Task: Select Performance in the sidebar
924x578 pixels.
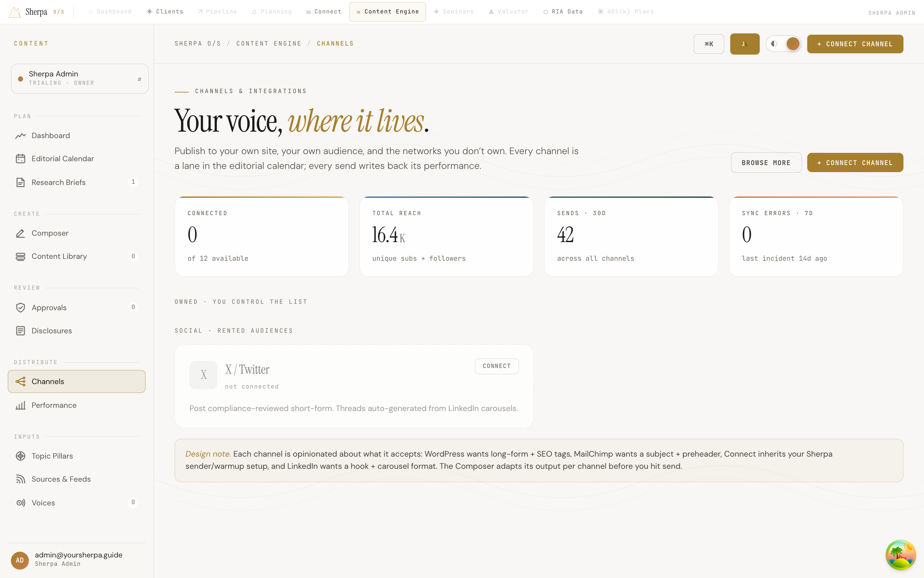Action: 76,405
